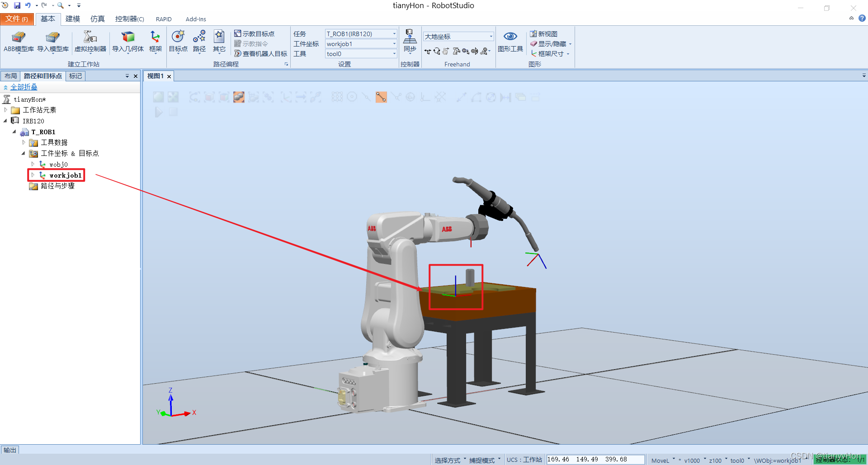The height and width of the screenshot is (465, 868).
Task: Open the Output (输出) panel tab
Action: 10,450
